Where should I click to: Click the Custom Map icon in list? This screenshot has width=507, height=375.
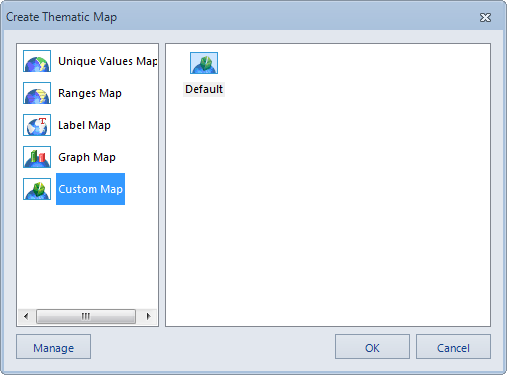click(37, 189)
